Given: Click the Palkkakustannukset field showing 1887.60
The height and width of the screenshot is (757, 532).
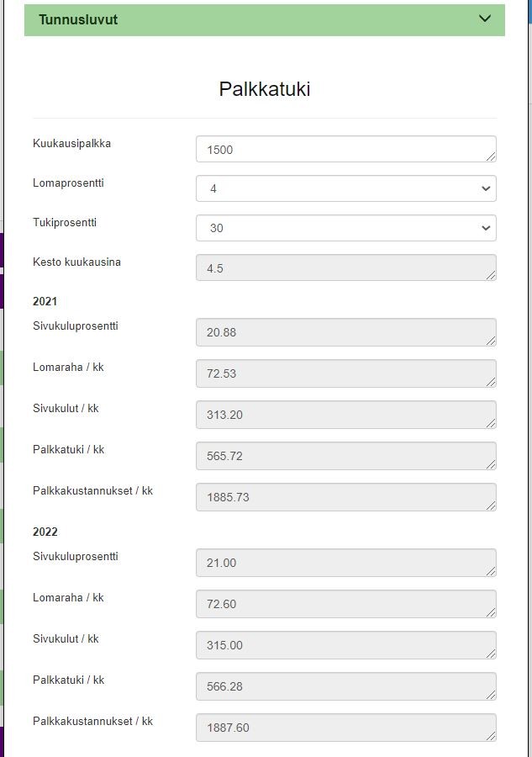Looking at the screenshot, I should (x=345, y=728).
